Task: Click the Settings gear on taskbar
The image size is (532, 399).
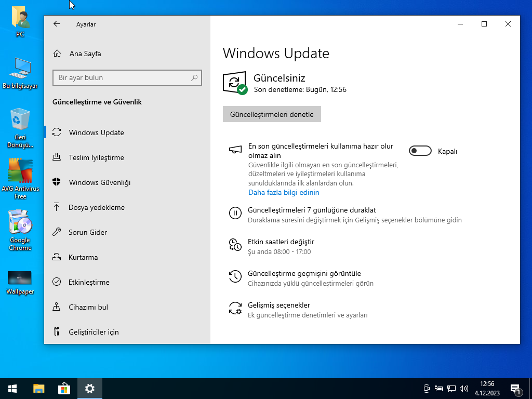Action: click(89, 389)
